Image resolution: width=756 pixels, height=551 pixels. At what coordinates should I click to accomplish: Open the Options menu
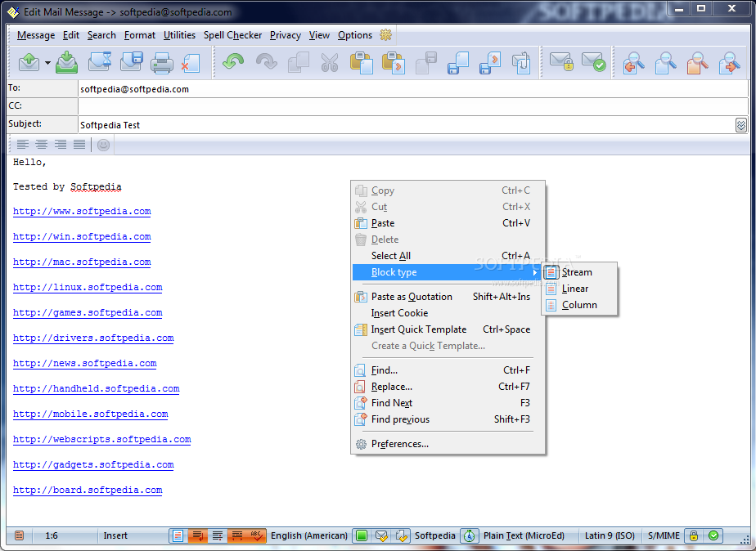pyautogui.click(x=355, y=35)
